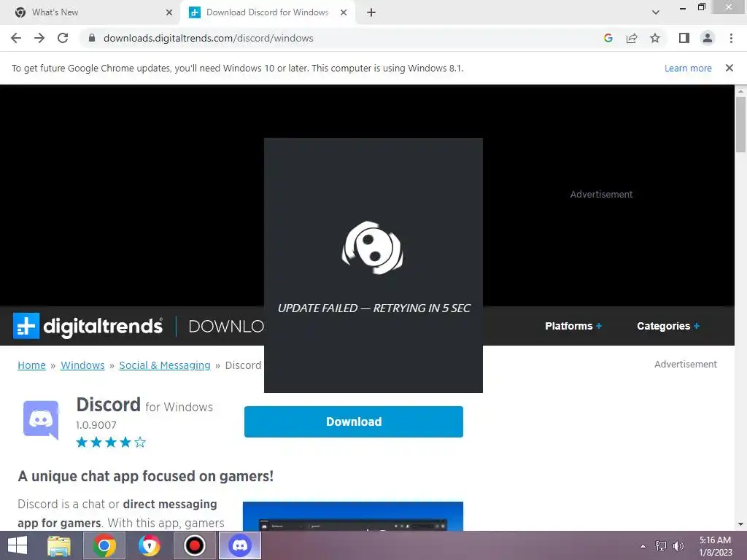
Task: Switch to the What's New tab
Action: coord(90,12)
